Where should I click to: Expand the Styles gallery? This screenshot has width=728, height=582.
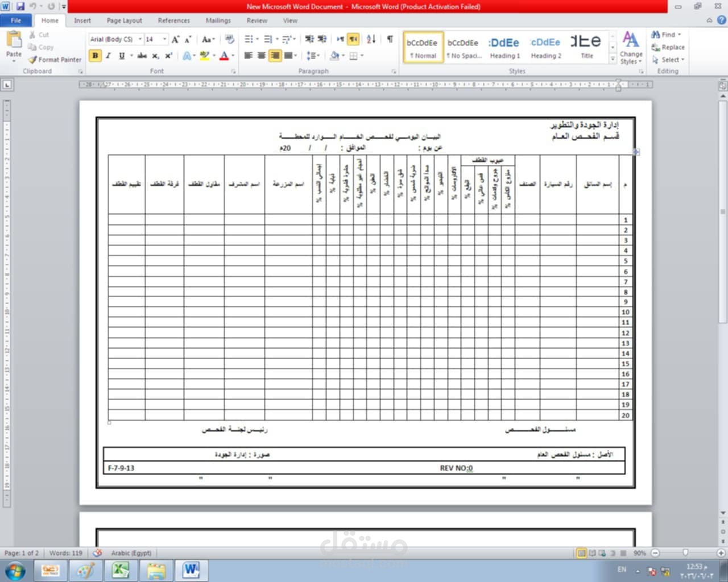click(613, 59)
